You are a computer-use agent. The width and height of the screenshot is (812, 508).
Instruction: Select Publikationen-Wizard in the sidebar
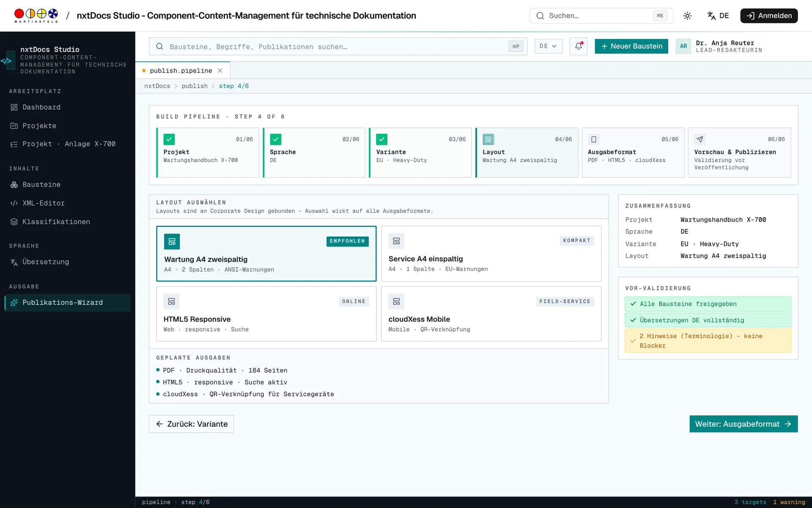68,303
